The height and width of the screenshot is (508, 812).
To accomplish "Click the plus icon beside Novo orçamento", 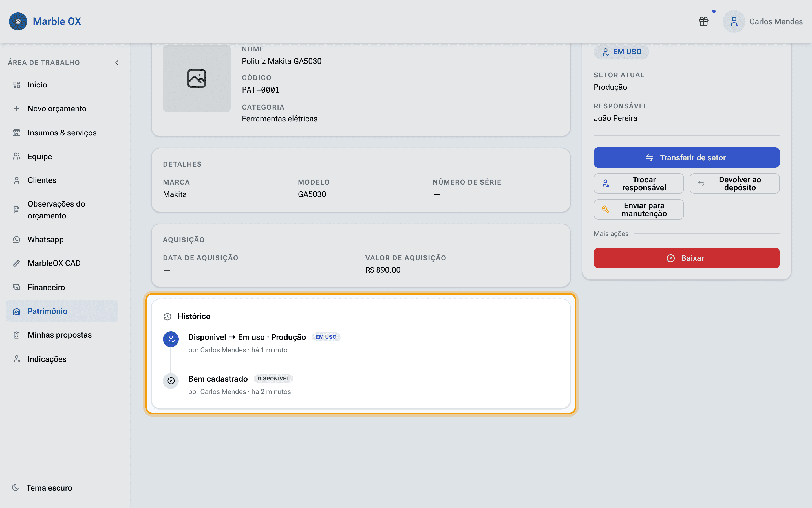I will [x=16, y=109].
